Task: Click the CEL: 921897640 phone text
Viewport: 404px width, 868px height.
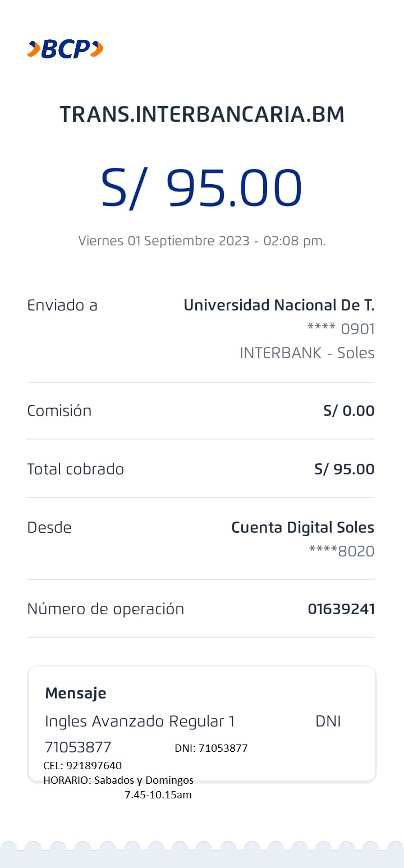Action: tap(82, 766)
